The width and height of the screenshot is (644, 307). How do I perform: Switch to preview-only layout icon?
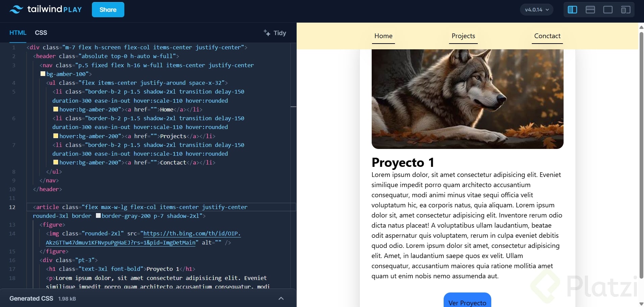[x=608, y=10]
